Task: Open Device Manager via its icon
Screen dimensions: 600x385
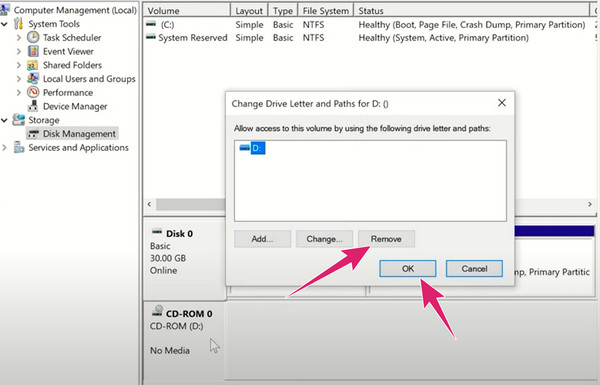Action: click(x=33, y=106)
